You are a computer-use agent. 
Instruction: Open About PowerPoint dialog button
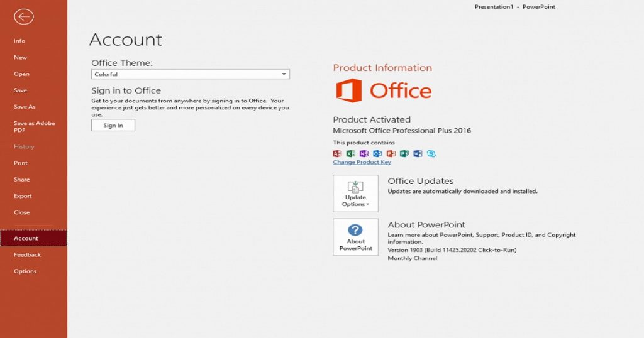(x=356, y=237)
